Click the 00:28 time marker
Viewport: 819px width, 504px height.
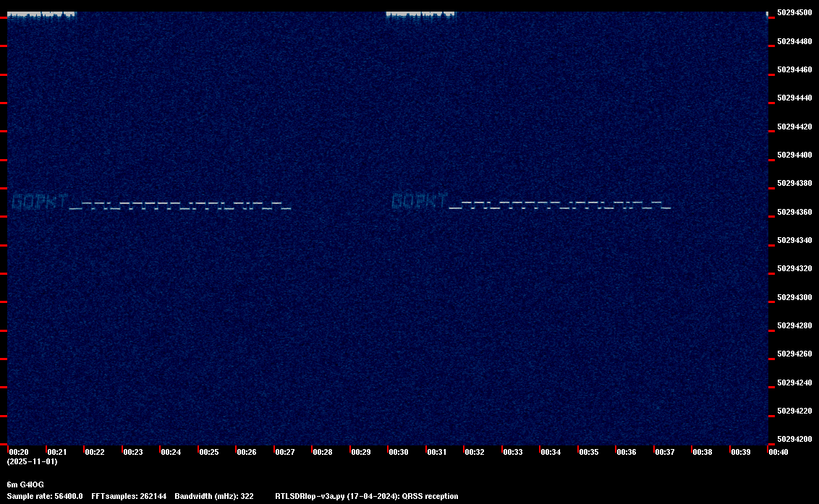(x=323, y=452)
